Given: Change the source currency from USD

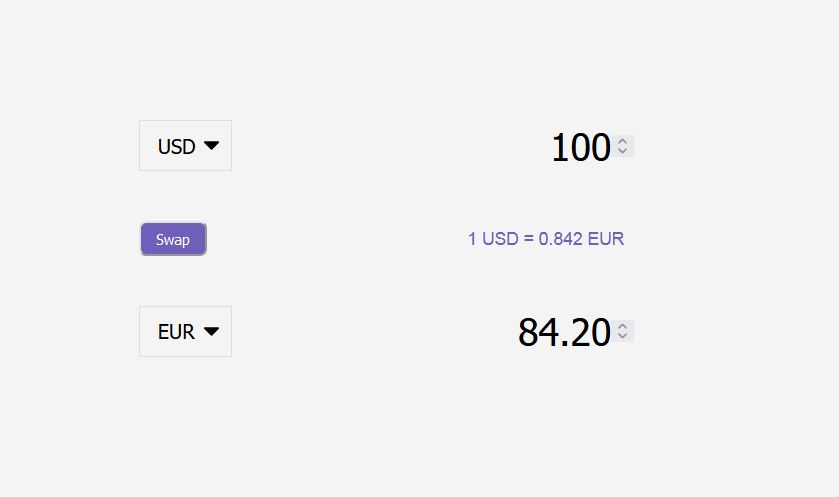Looking at the screenshot, I should pyautogui.click(x=186, y=146).
